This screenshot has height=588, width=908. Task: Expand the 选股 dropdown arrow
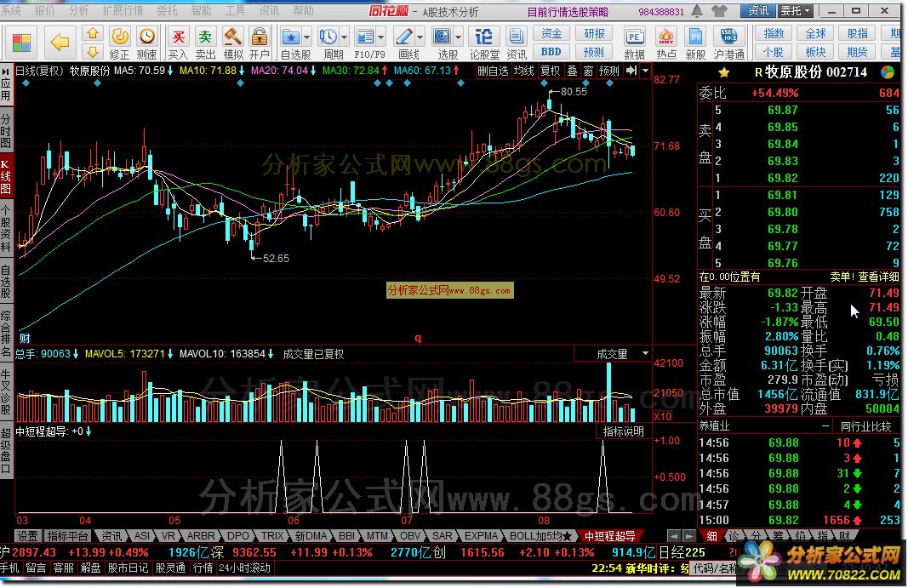click(x=459, y=37)
